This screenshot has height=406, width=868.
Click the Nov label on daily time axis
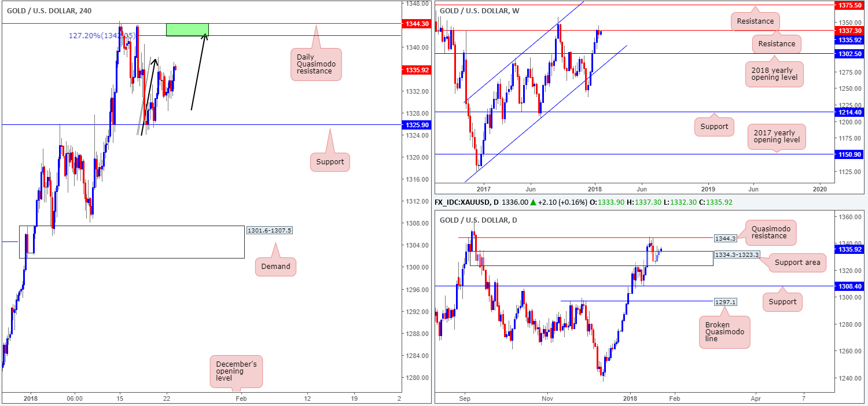[547, 398]
